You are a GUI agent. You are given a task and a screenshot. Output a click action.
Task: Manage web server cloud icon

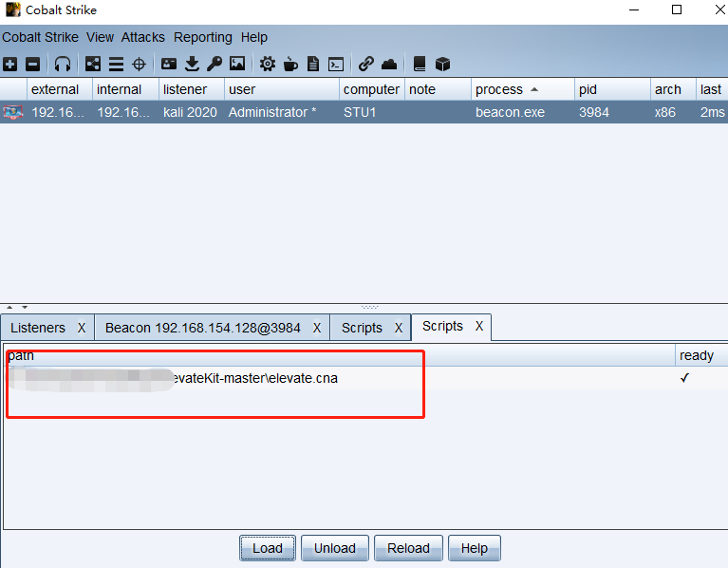pyautogui.click(x=389, y=64)
